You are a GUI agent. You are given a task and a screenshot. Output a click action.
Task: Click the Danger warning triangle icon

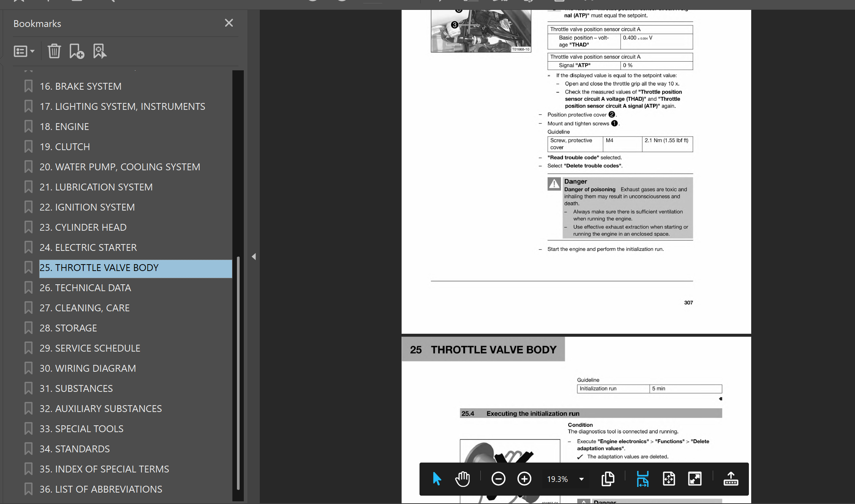pyautogui.click(x=554, y=184)
